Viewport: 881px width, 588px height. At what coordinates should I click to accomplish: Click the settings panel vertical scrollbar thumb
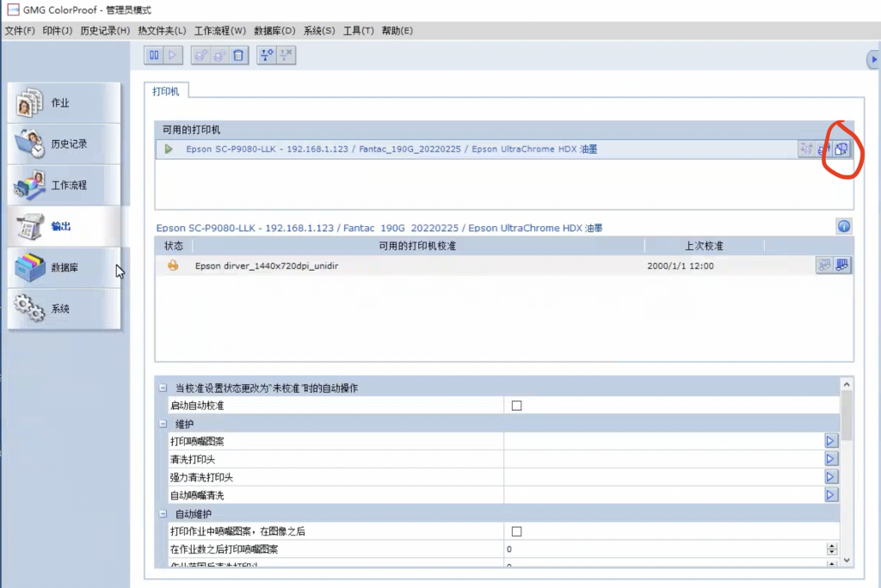click(847, 415)
